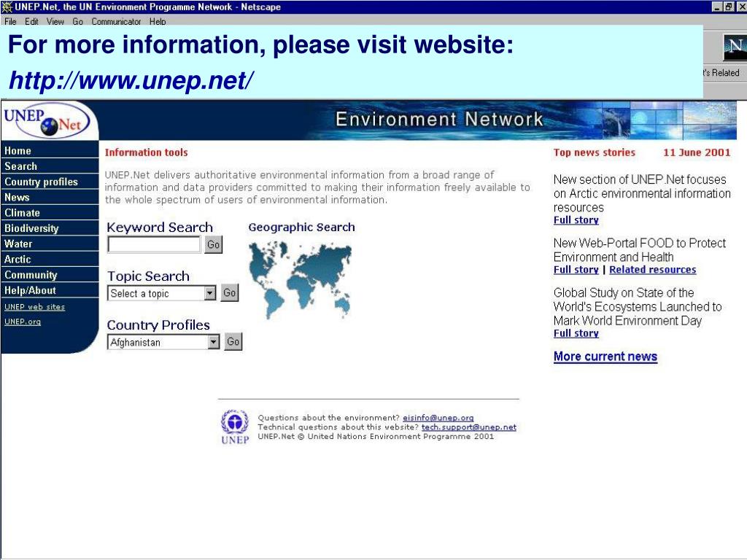Click Go next to Keyword Search
Screen dimensions: 747x560
click(x=214, y=245)
